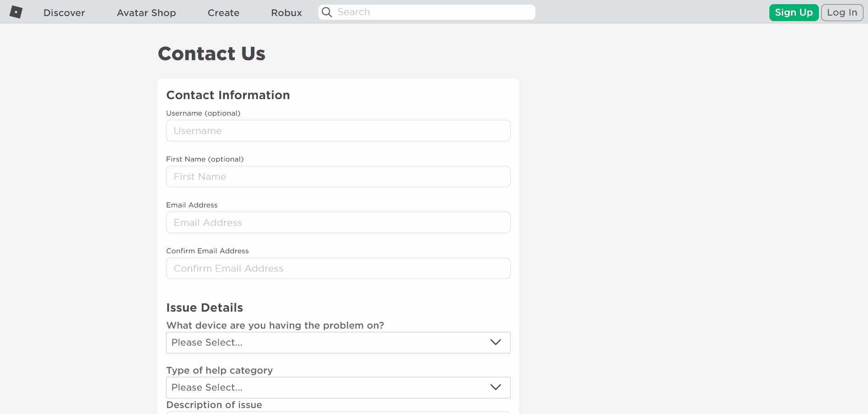Click the "First Name (optional)" label

coord(205,159)
